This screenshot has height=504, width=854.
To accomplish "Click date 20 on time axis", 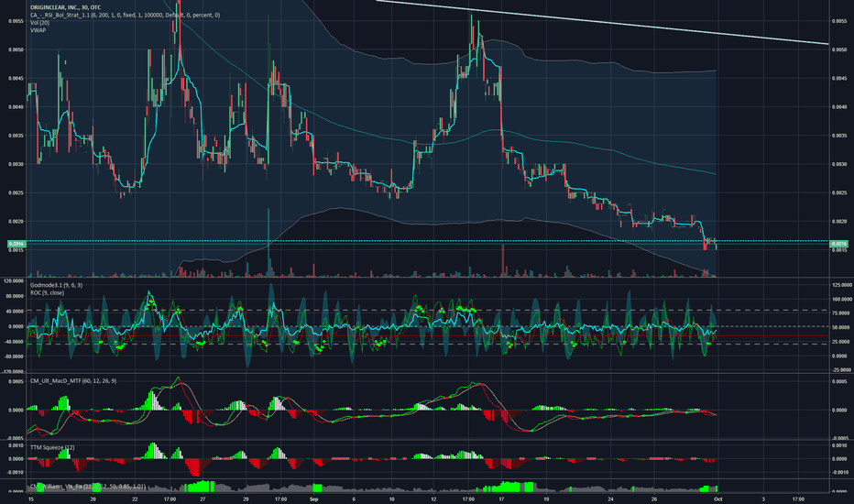I will pos(93,499).
